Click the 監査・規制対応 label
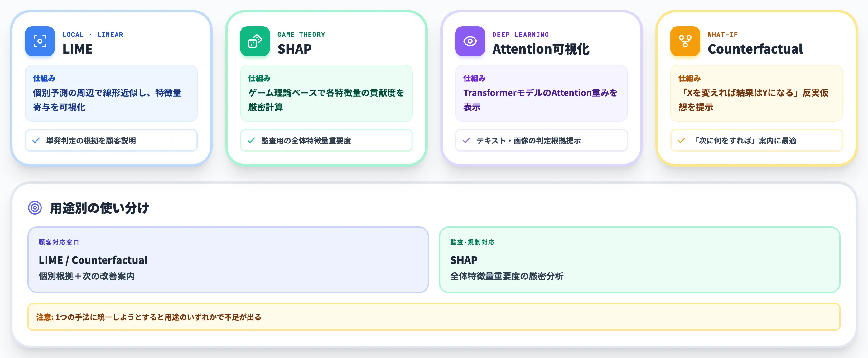Image resolution: width=868 pixels, height=358 pixels. pyautogui.click(x=472, y=242)
